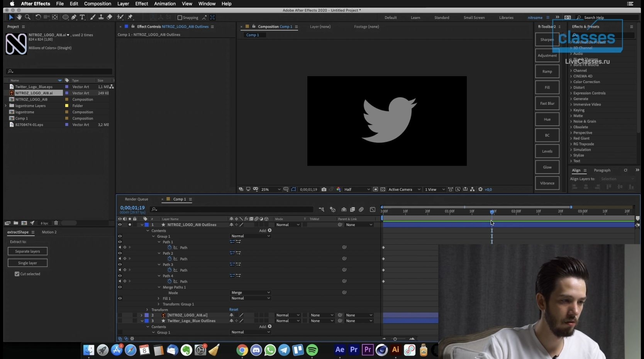Open the viewer magnification 25% dropdown
This screenshot has height=359, width=644.
[270, 189]
